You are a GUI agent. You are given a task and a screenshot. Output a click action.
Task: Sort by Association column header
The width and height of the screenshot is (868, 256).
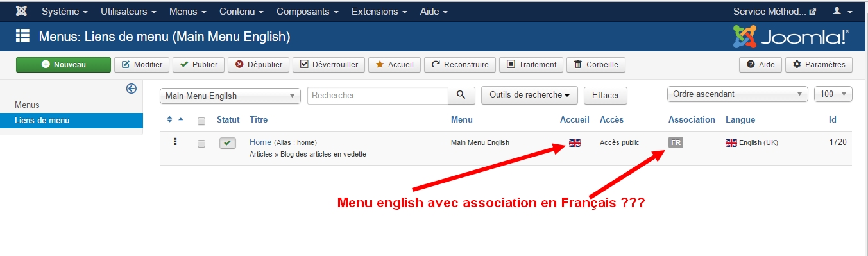[692, 119]
